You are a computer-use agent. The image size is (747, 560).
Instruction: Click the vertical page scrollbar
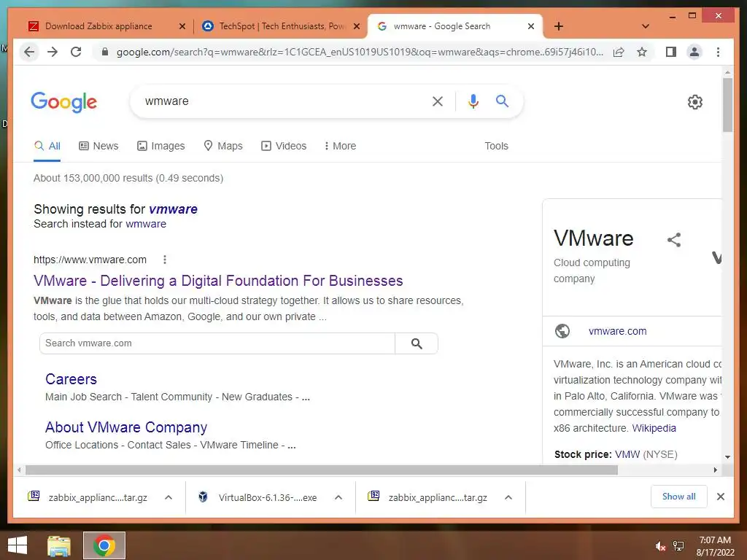click(727, 105)
